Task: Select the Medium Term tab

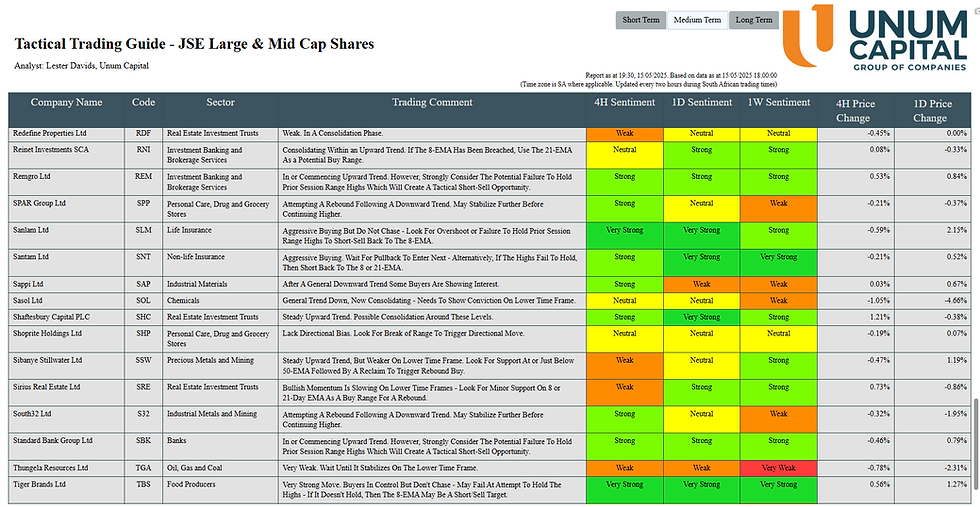Action: pyautogui.click(x=698, y=20)
